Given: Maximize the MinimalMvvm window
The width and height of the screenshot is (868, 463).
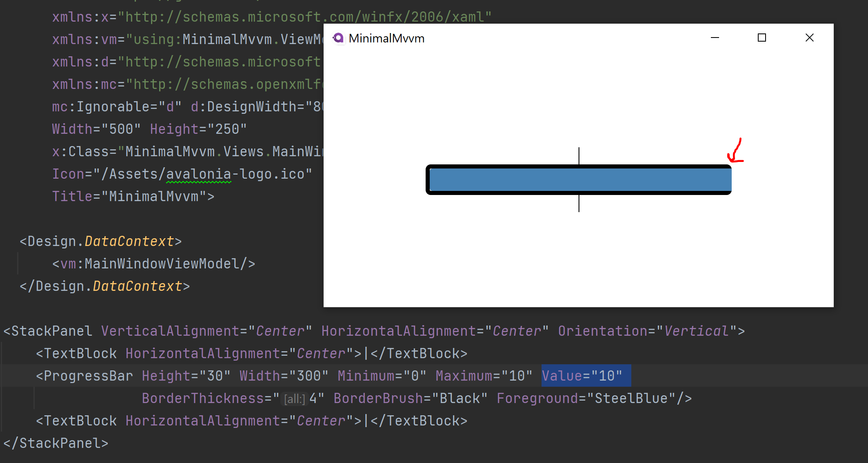Looking at the screenshot, I should coord(762,38).
